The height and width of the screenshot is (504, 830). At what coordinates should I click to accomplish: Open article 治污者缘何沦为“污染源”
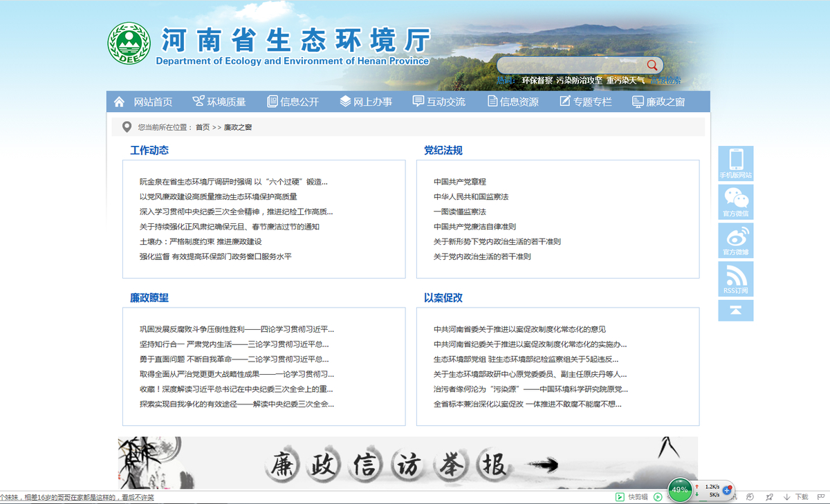(x=531, y=389)
